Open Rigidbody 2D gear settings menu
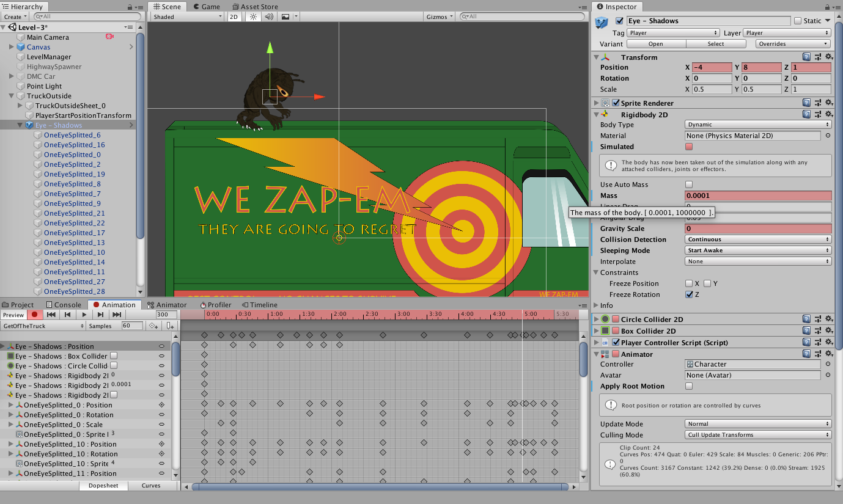This screenshot has height=504, width=843. [828, 114]
